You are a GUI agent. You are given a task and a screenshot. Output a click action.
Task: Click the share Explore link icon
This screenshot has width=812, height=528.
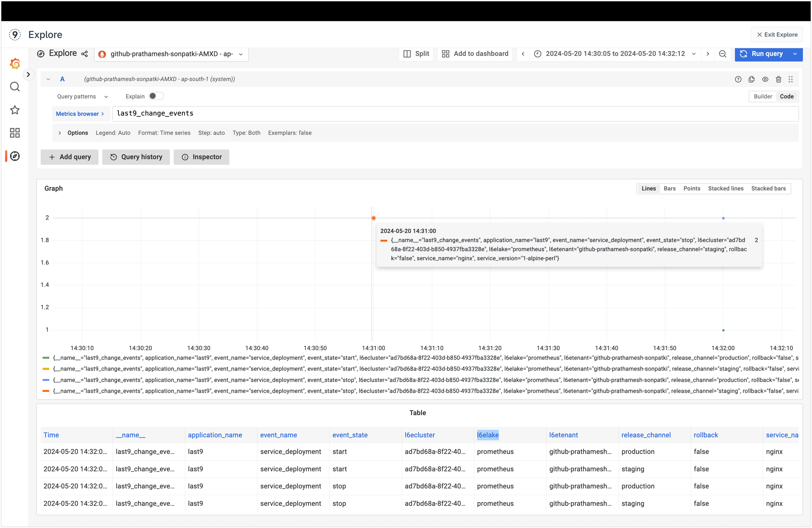(x=85, y=54)
